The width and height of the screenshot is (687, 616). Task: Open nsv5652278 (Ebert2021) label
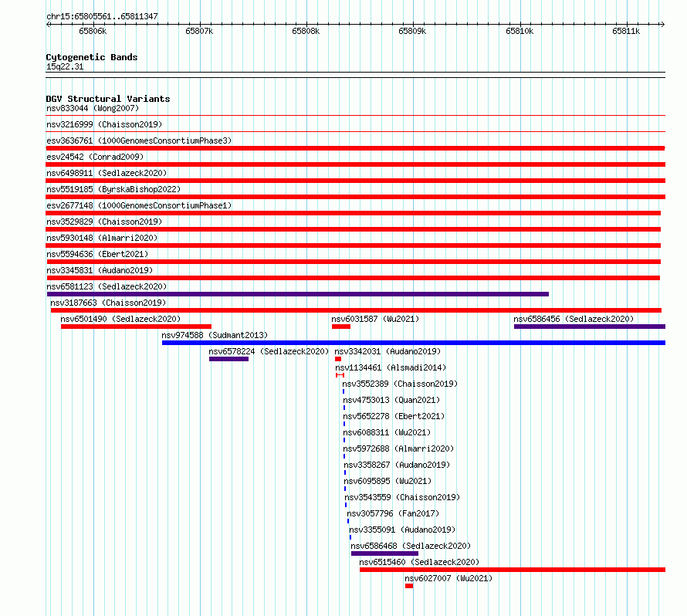coord(394,416)
